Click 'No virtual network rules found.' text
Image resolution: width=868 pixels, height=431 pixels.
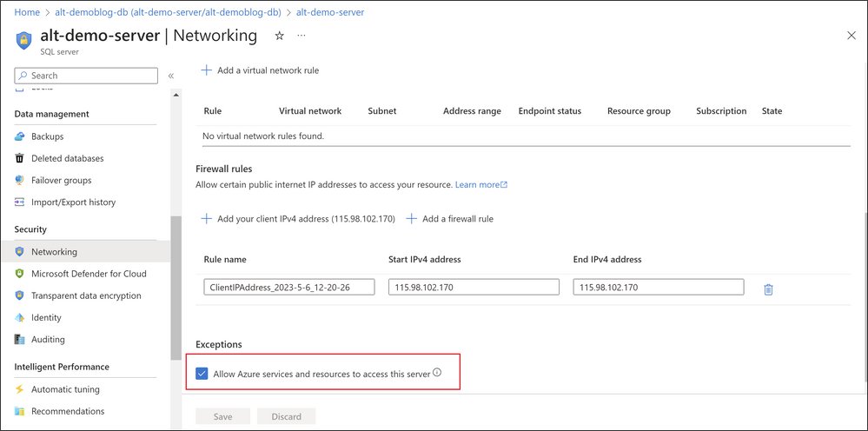pyautogui.click(x=263, y=136)
